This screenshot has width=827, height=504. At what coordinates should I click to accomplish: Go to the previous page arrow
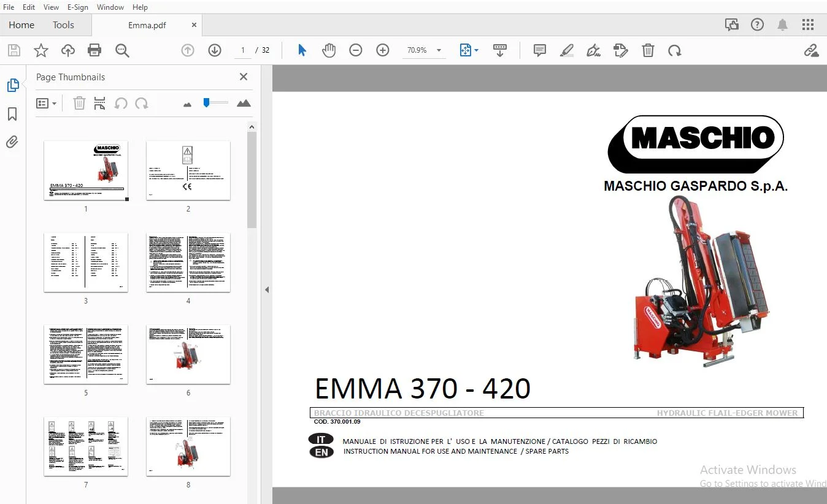(x=188, y=50)
